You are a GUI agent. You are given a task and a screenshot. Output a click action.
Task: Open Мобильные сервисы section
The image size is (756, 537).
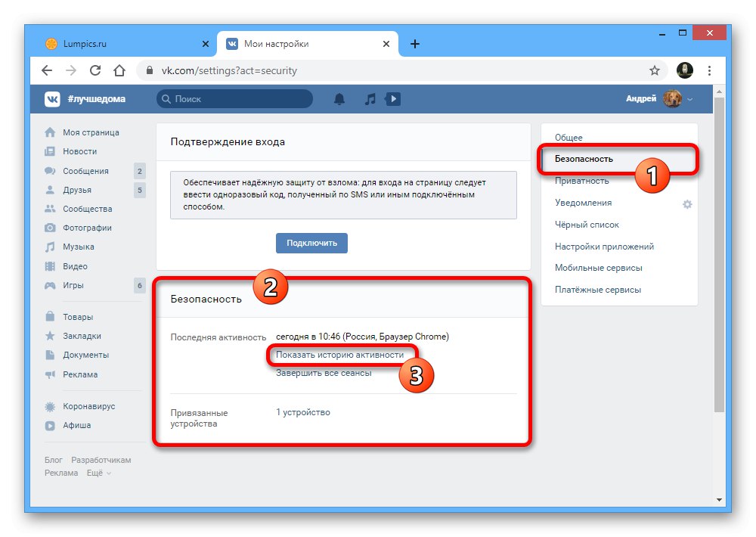(598, 268)
